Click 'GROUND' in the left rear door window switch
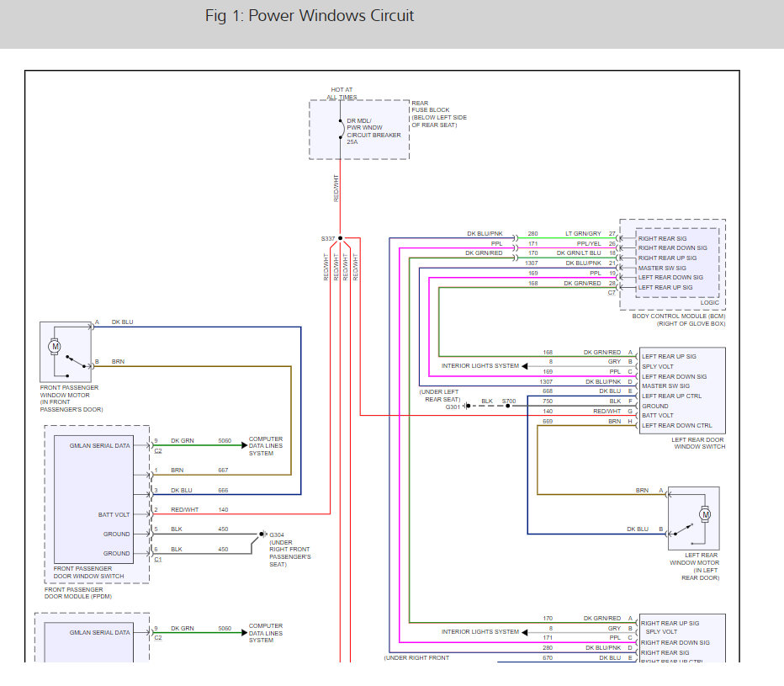Viewport: 784px width, 686px height. click(x=655, y=406)
